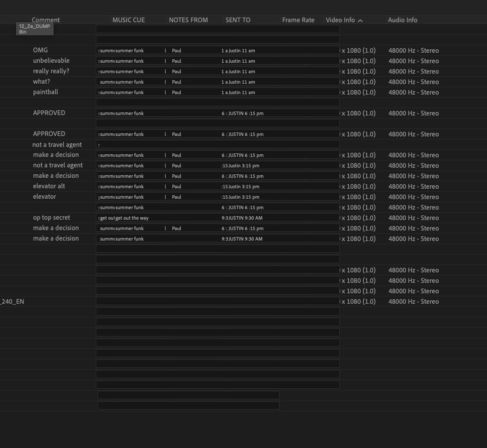Click the Audio Info column header
The height and width of the screenshot is (448, 487).
tap(402, 20)
